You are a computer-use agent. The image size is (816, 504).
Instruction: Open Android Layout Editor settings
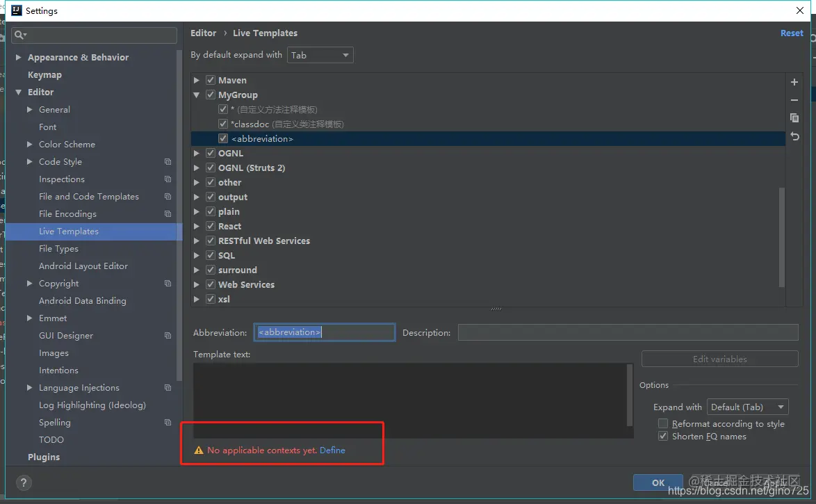(x=83, y=266)
